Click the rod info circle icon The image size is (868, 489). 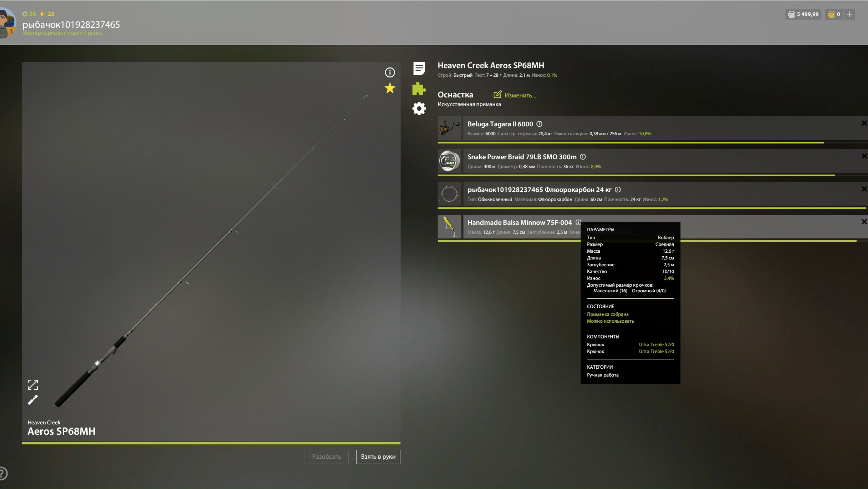pos(390,72)
